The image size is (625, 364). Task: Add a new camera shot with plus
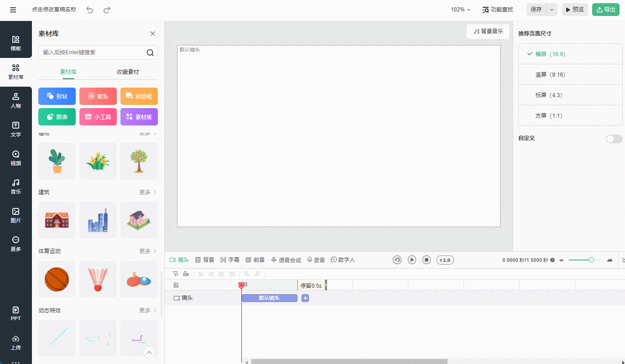(305, 298)
